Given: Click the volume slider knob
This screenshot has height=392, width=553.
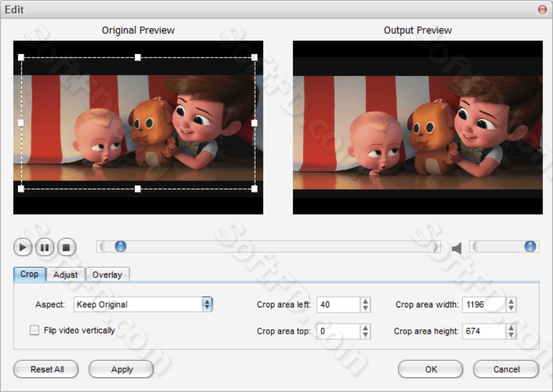Looking at the screenshot, I should click(530, 247).
